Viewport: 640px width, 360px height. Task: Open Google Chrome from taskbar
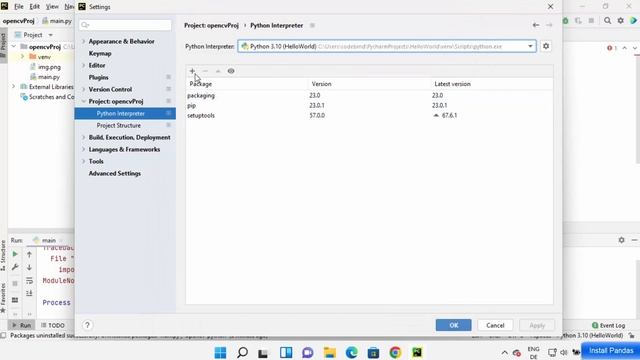tap(395, 352)
